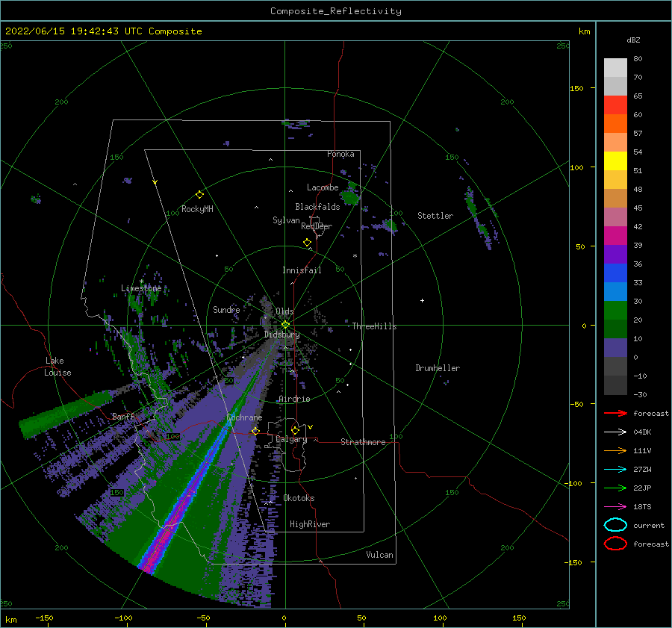
Task: Click the magenta beam core southwest of Calgary
Action: [168, 533]
